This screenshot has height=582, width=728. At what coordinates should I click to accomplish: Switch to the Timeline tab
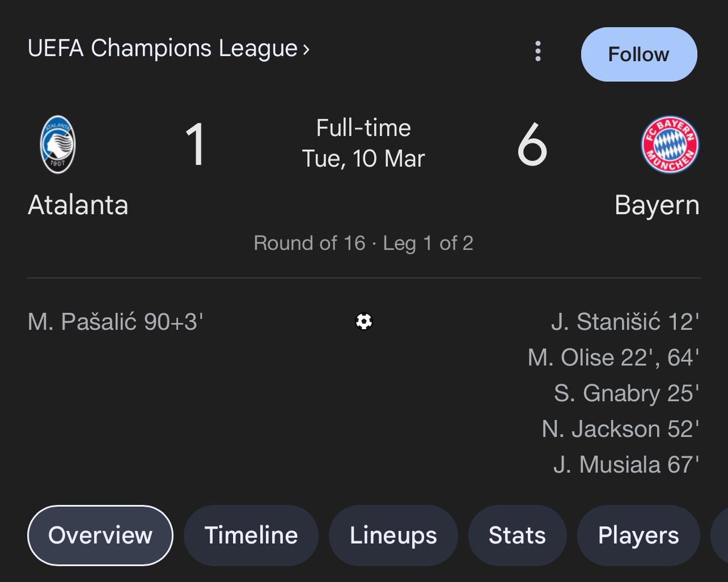tap(251, 535)
